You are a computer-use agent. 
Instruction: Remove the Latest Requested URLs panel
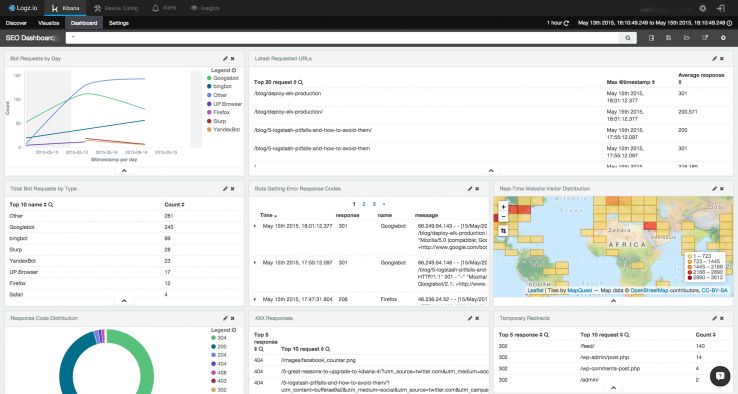pos(722,58)
